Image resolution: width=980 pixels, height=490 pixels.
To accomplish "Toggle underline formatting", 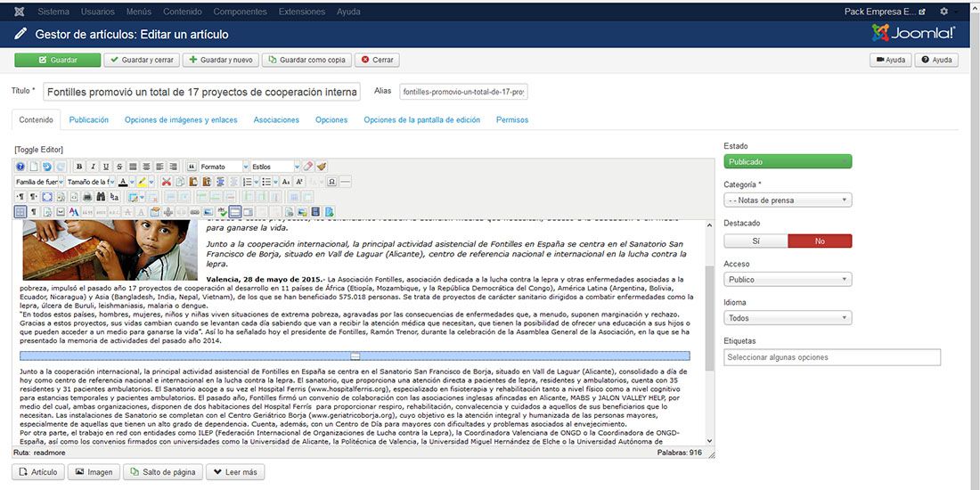I will click(106, 167).
